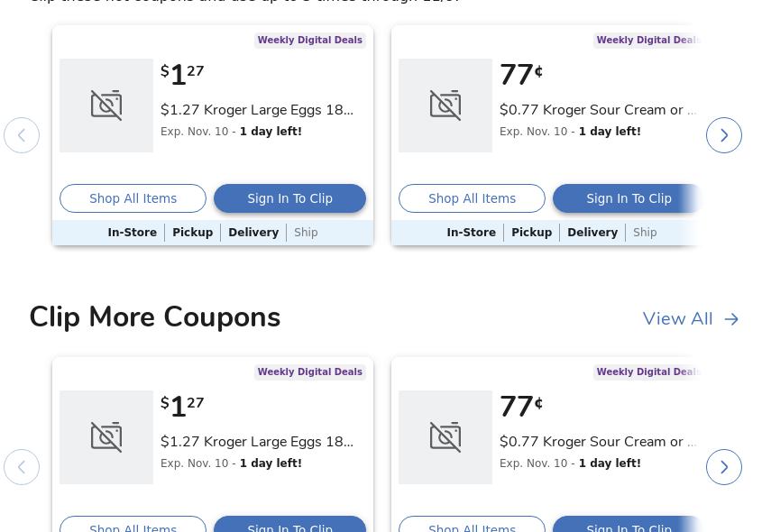Open top $1.27 Kroger Large Eggs title
Screen dimensions: 771x532
(x=257, y=110)
